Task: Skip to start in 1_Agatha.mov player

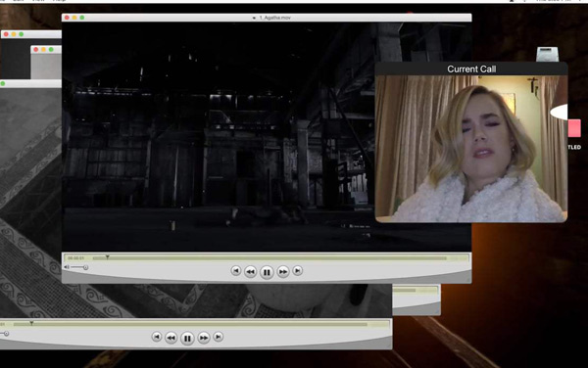Action: (x=235, y=270)
